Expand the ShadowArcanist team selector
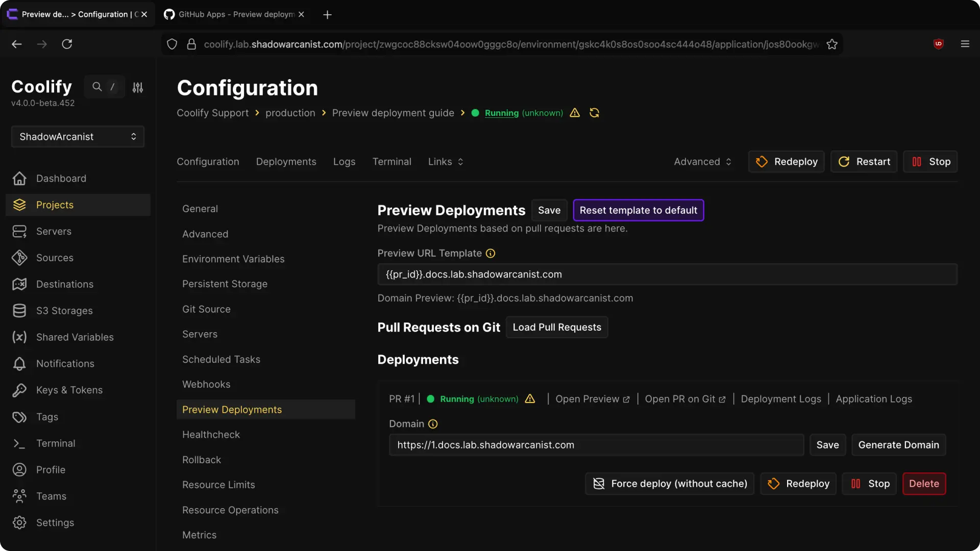The height and width of the screenshot is (551, 980). coord(78,137)
